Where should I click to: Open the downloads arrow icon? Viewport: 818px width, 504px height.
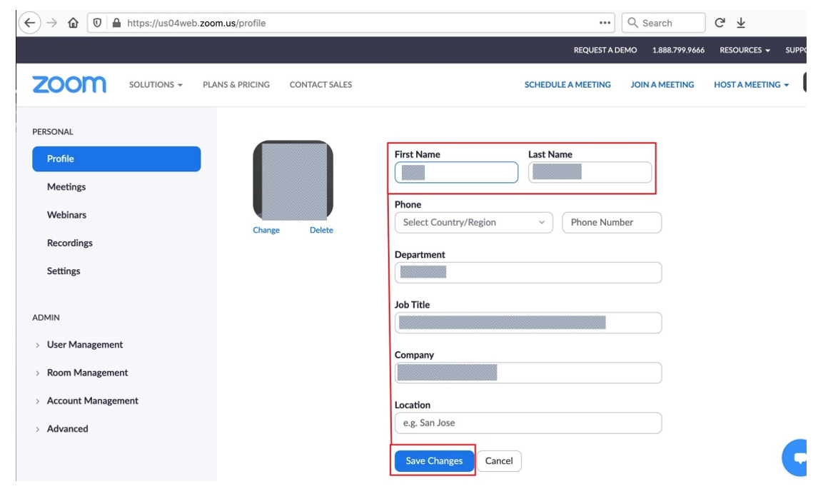(741, 23)
